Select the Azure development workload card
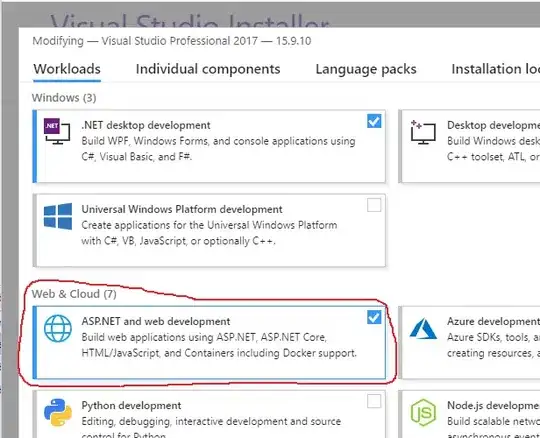Viewport: 540px width, 438px height. (470, 342)
